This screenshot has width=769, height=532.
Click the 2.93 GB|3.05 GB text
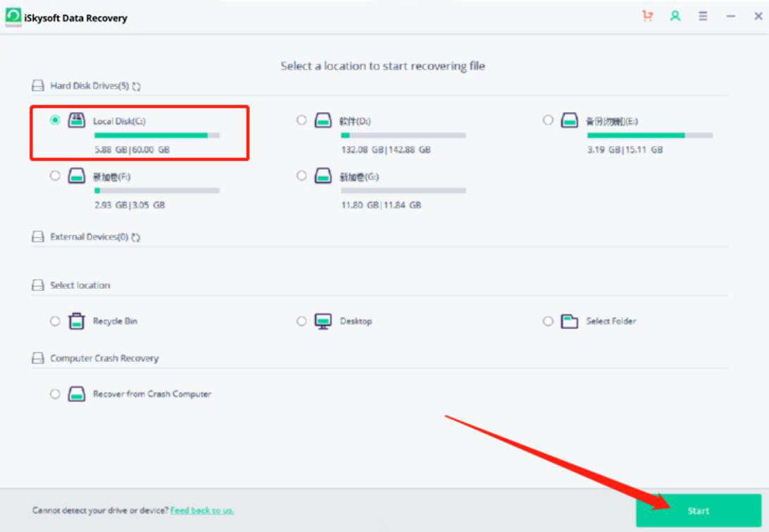[x=130, y=205]
